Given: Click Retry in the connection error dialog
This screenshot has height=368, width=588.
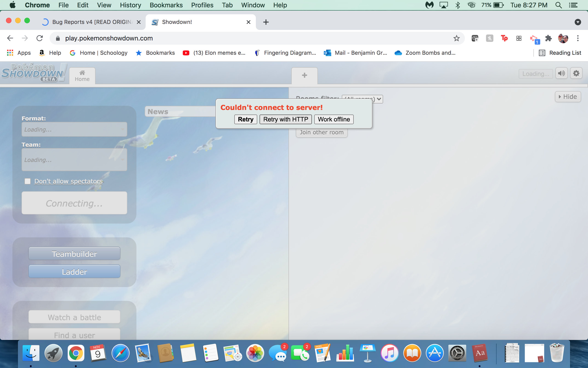Looking at the screenshot, I should click(246, 119).
